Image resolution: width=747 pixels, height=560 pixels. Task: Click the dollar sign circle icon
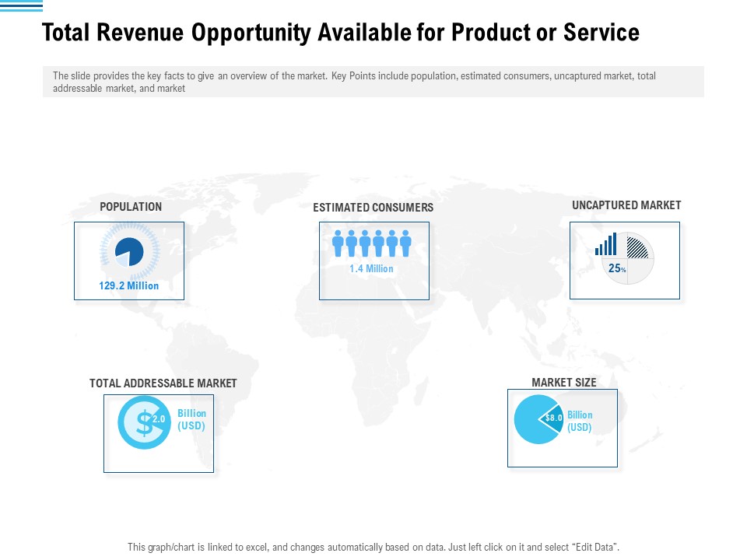point(144,422)
